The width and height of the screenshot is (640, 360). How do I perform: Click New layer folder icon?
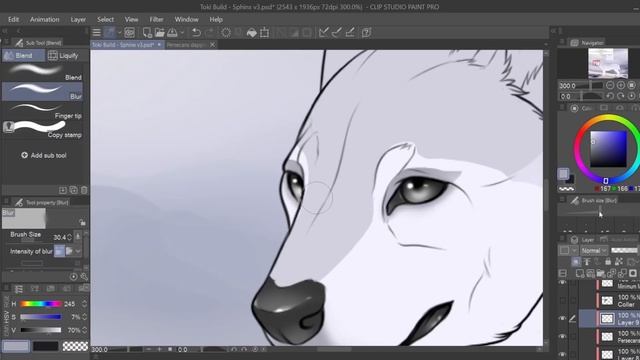601,273
